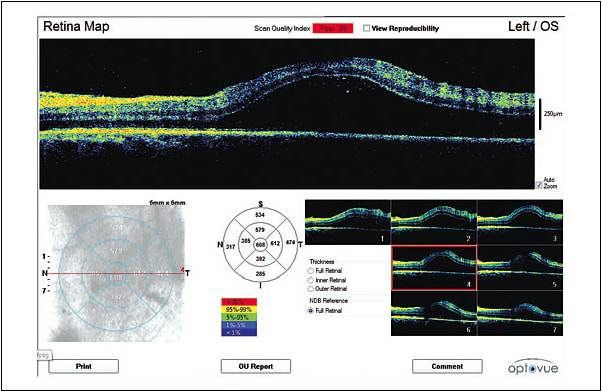Viewport: 602px width, 392px height.
Task: Select Full Retinal under NDB Reference
Action: 311,311
